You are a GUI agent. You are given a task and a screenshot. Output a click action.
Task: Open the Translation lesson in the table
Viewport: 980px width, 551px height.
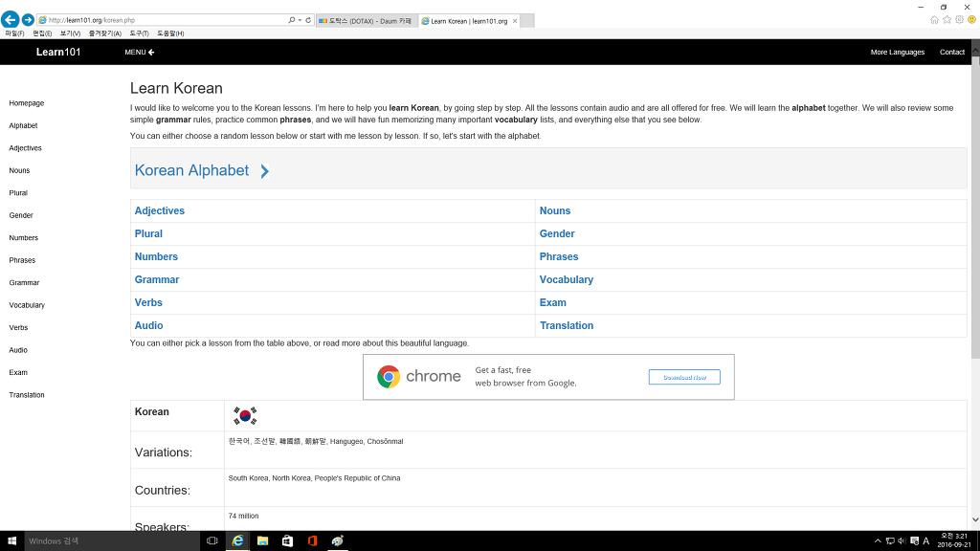[567, 325]
